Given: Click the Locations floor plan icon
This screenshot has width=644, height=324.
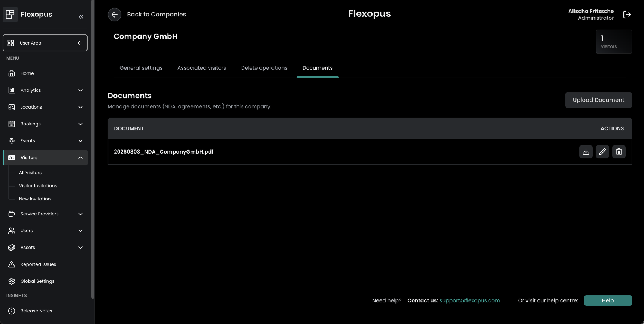Looking at the screenshot, I should [12, 107].
